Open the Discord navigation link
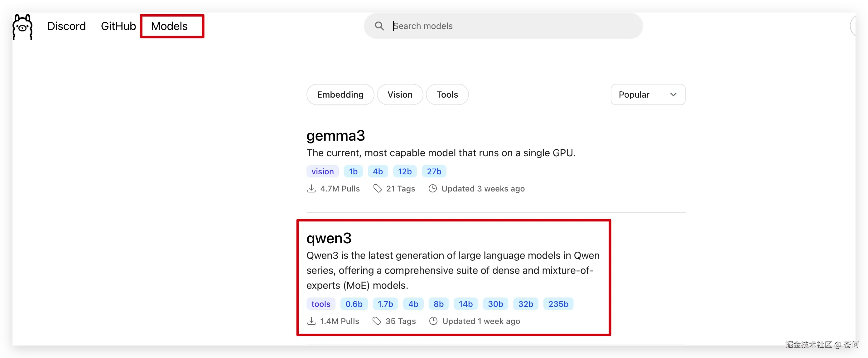This screenshot has width=868, height=358. tap(66, 26)
